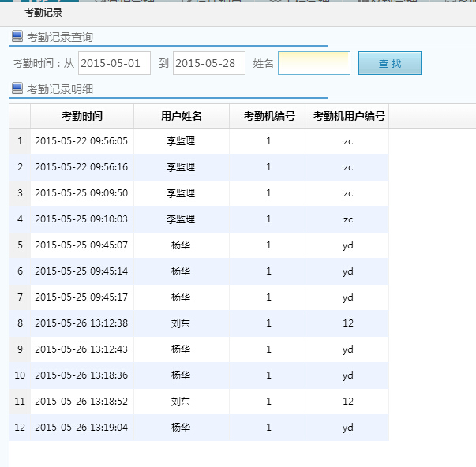476x467 pixels.
Task: Sort by the 考勤时间 column header
Action: click(82, 116)
